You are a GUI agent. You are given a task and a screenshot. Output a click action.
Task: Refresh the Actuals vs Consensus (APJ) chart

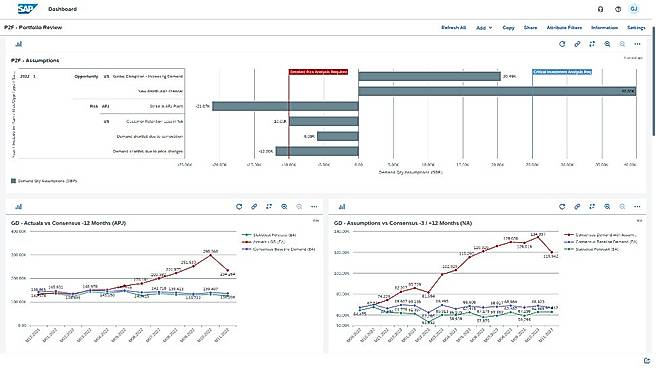point(239,207)
